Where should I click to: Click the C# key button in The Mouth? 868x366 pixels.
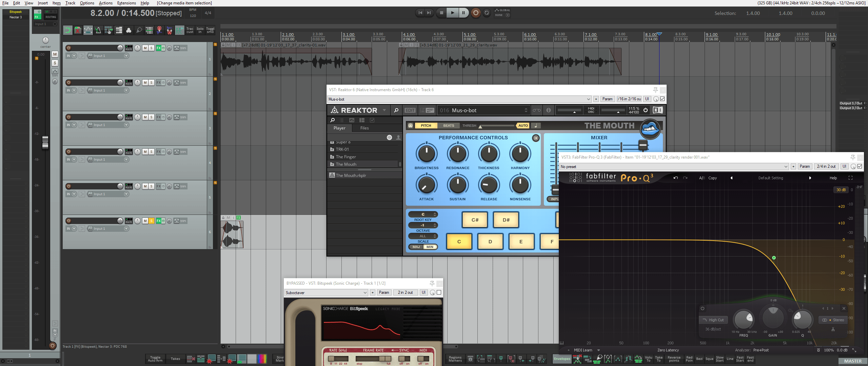pos(475,220)
